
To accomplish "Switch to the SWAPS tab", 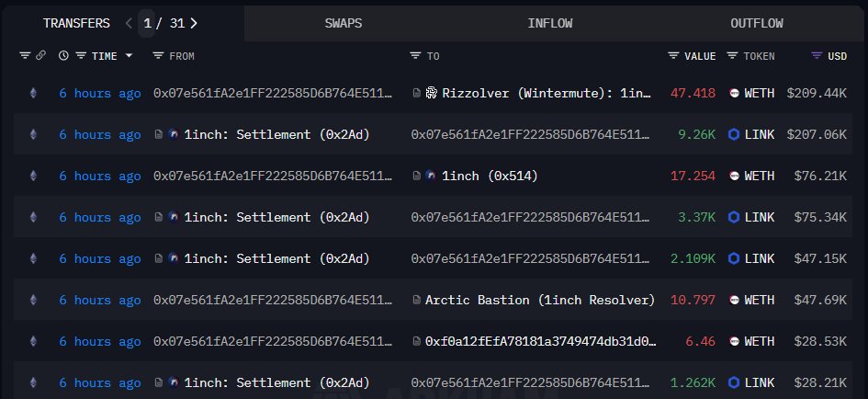I will point(344,23).
